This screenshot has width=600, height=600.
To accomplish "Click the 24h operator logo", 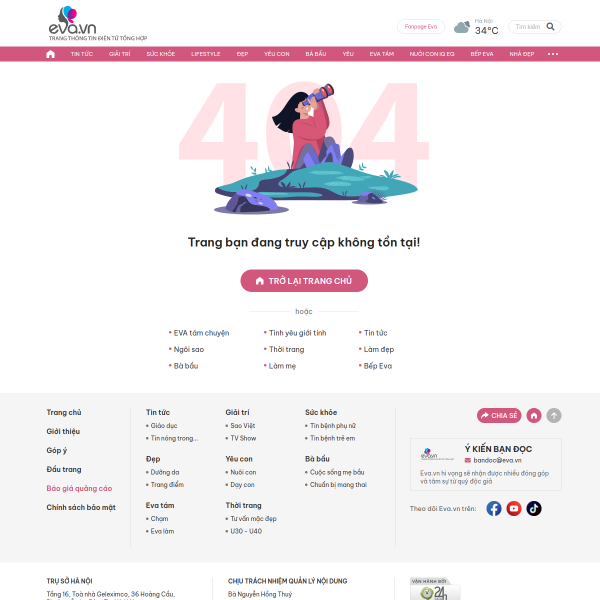I will click(435, 589).
